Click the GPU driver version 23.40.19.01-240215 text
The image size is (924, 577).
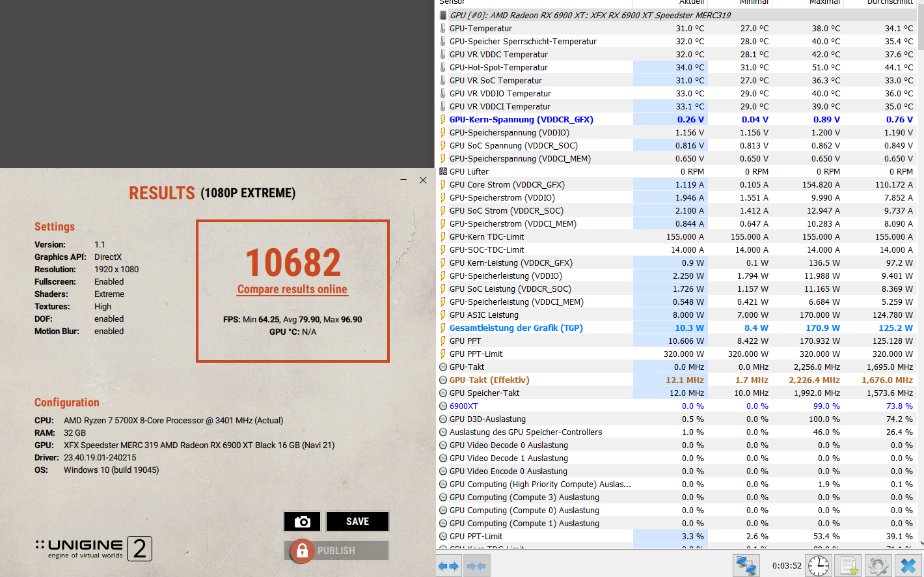(x=100, y=457)
